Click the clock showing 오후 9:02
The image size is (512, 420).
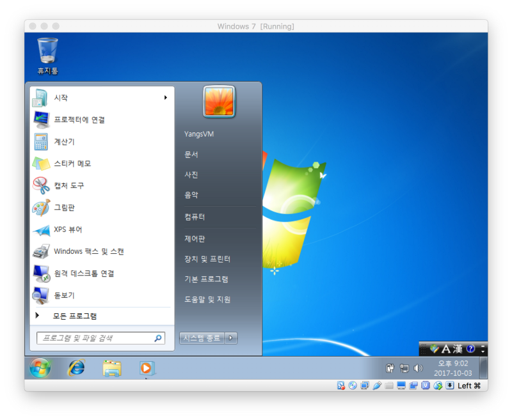[x=453, y=368]
